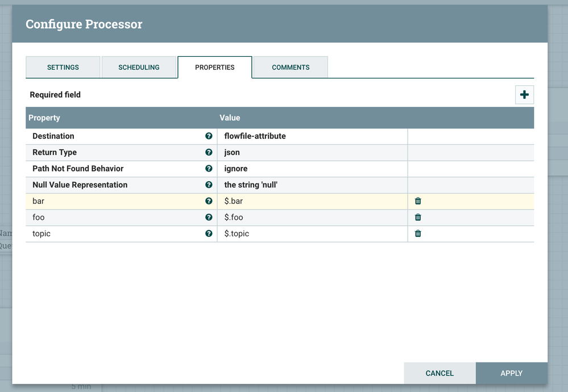Screen dimensions: 568x392
Task: Click help icon for Null Value Representation
Action: [x=209, y=185]
